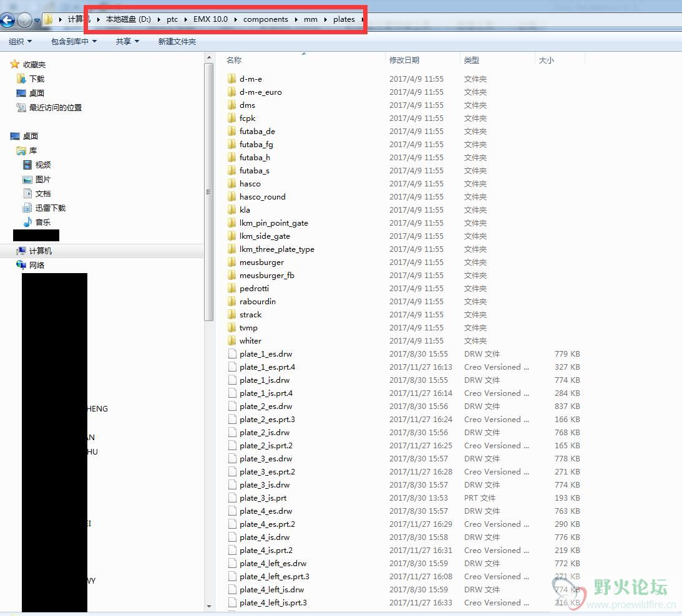
Task: Select file plate_3_is.prt
Action: pyautogui.click(x=263, y=498)
